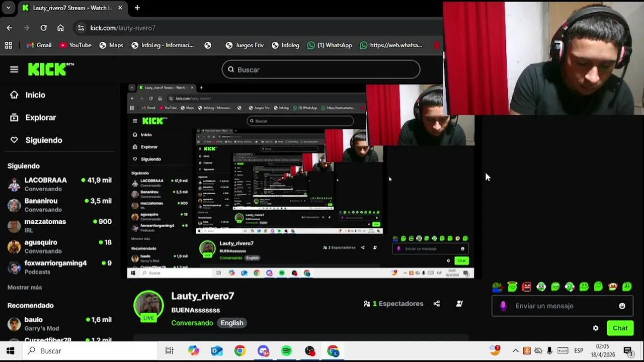
Task: Open InfoLeg - Informaci... bookmark
Action: [x=163, y=45]
